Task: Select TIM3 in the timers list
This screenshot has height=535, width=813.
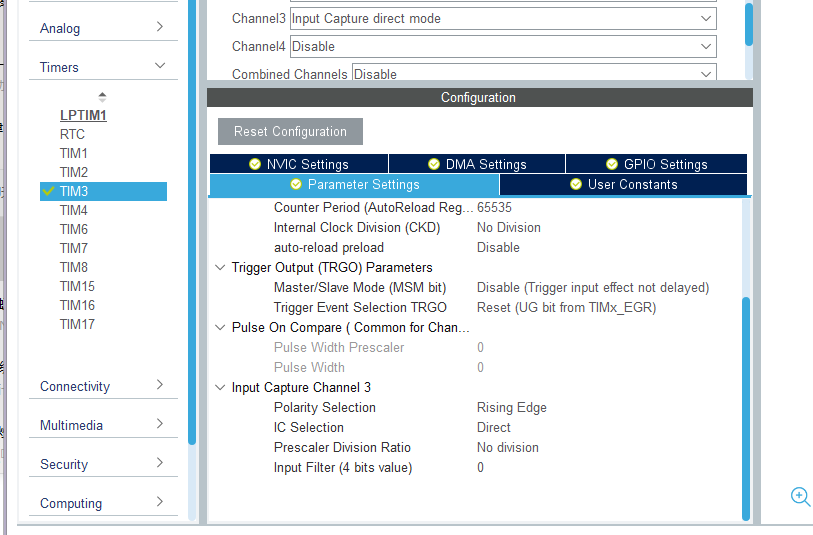Action: tap(103, 191)
